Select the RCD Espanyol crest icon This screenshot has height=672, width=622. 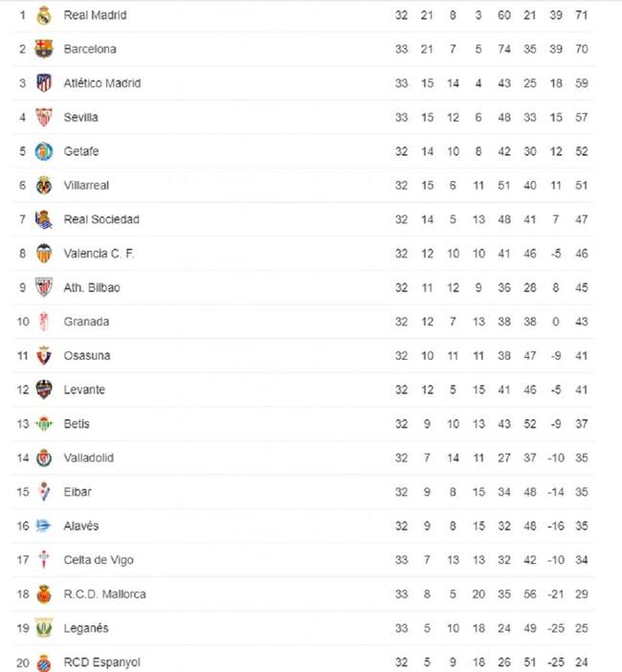coord(43,661)
